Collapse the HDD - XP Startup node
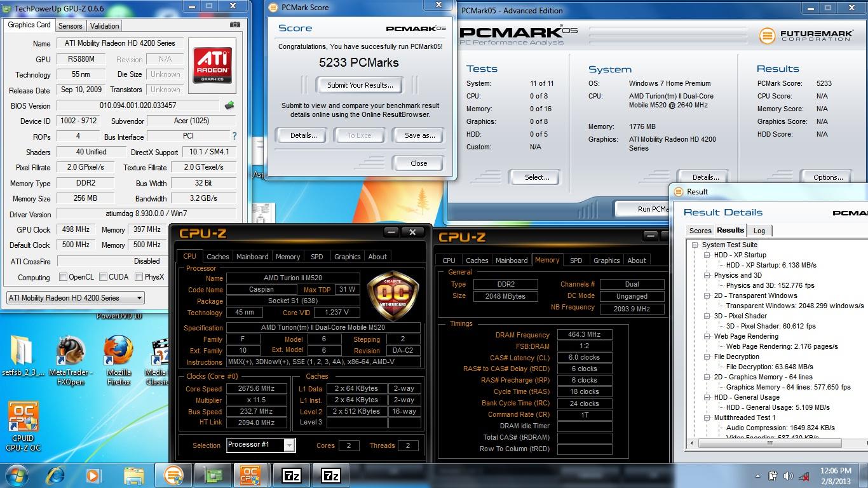Image resolution: width=868 pixels, height=488 pixels. click(707, 255)
